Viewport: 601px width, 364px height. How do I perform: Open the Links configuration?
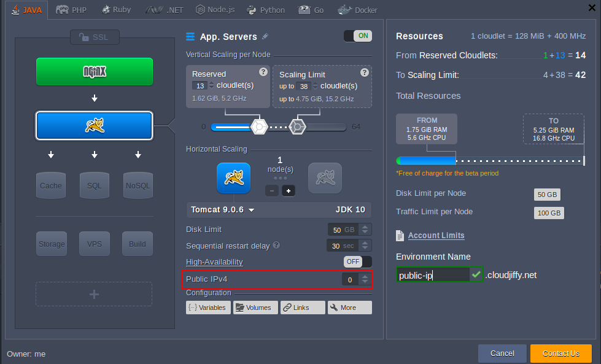(x=303, y=308)
